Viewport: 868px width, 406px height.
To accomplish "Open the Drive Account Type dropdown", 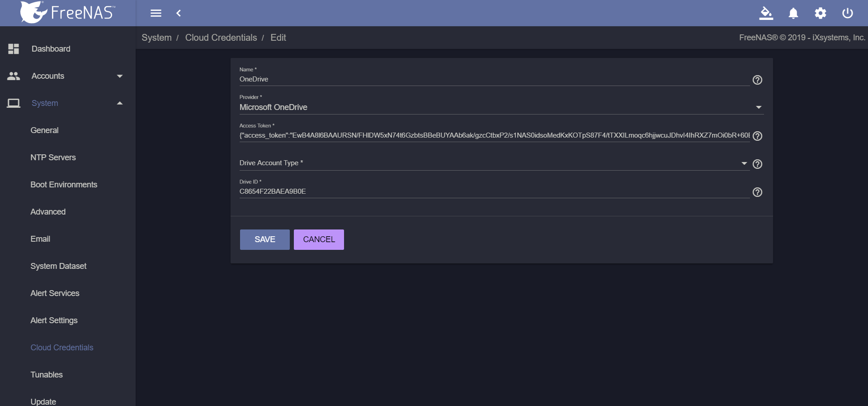I will (494, 163).
